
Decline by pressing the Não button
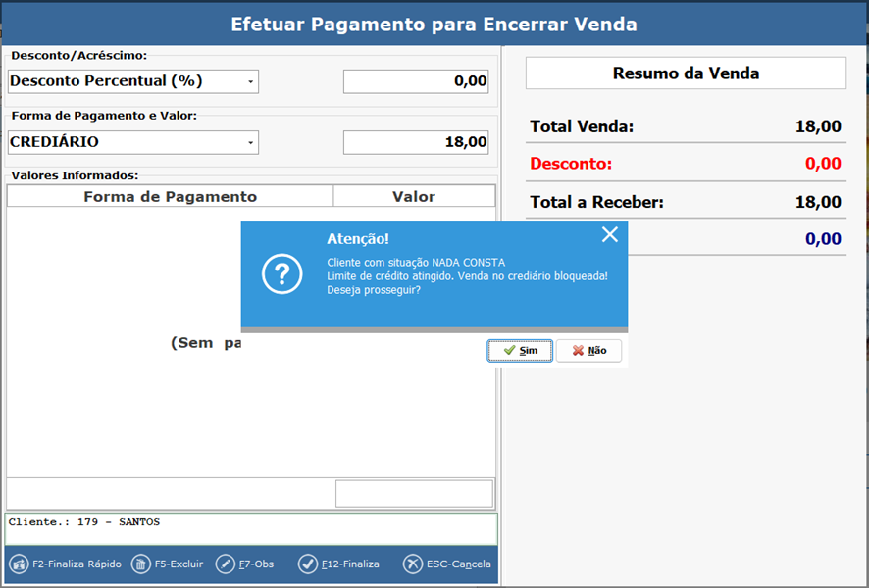point(588,351)
